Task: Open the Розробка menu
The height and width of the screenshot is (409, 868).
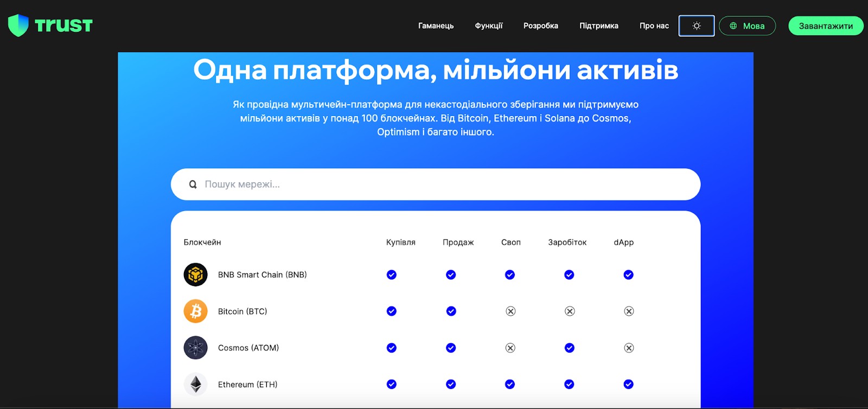Action: [541, 25]
